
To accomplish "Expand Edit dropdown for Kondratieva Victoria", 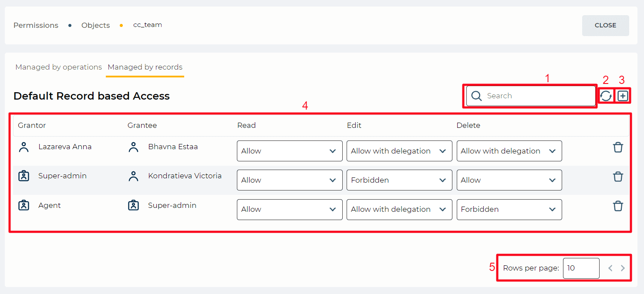I will [399, 180].
